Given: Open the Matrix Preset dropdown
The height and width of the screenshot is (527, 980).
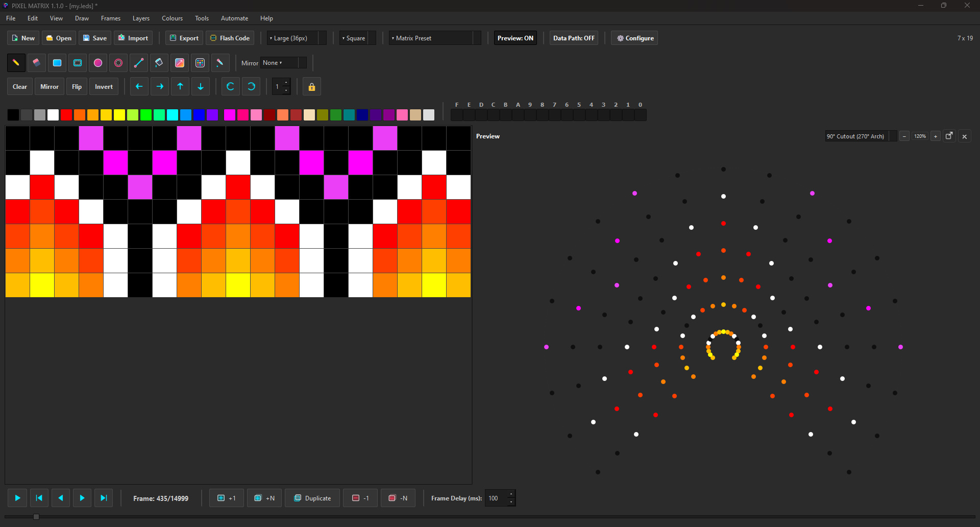Looking at the screenshot, I should coord(435,38).
